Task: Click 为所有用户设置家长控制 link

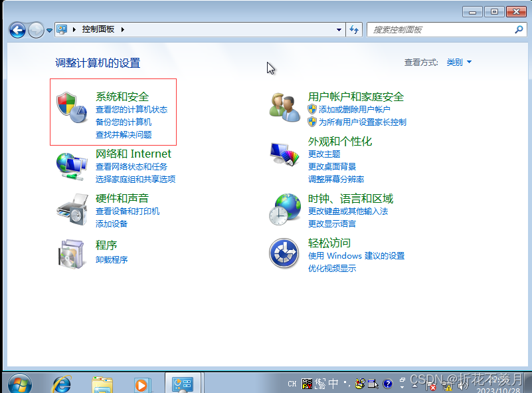Action: coord(363,122)
